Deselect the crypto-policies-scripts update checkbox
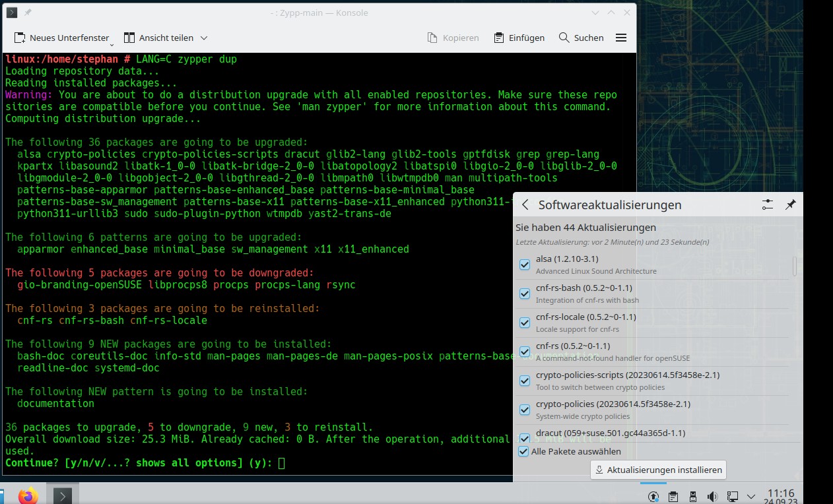The image size is (833, 504). 525,381
